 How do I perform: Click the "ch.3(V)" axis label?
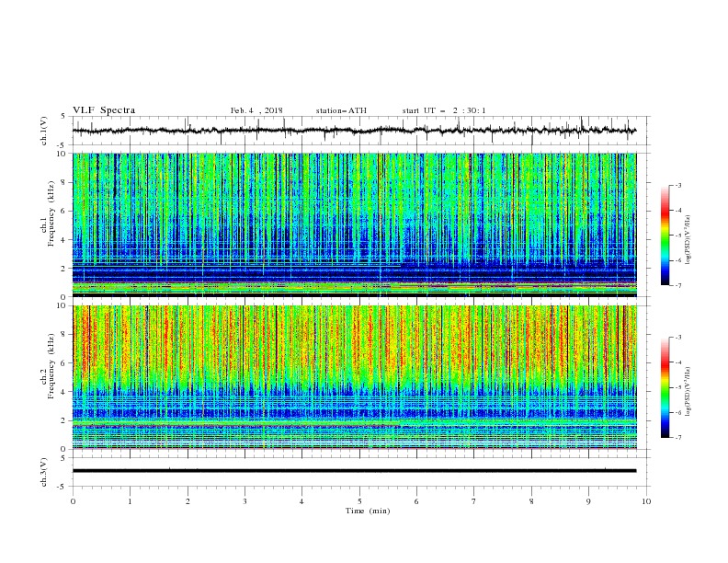44,473
